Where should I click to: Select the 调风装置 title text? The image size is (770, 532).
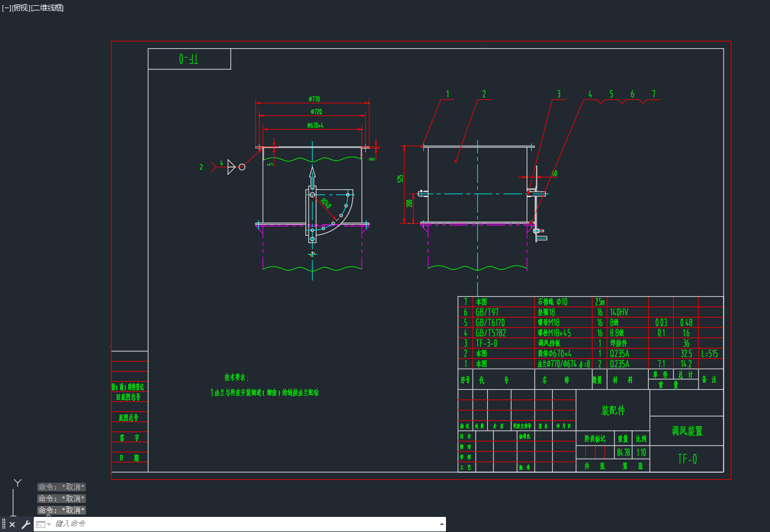[x=687, y=431]
